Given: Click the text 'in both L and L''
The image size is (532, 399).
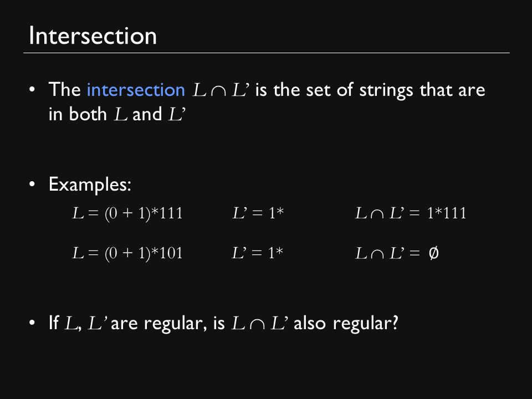Looking at the screenshot, I should tap(117, 114).
